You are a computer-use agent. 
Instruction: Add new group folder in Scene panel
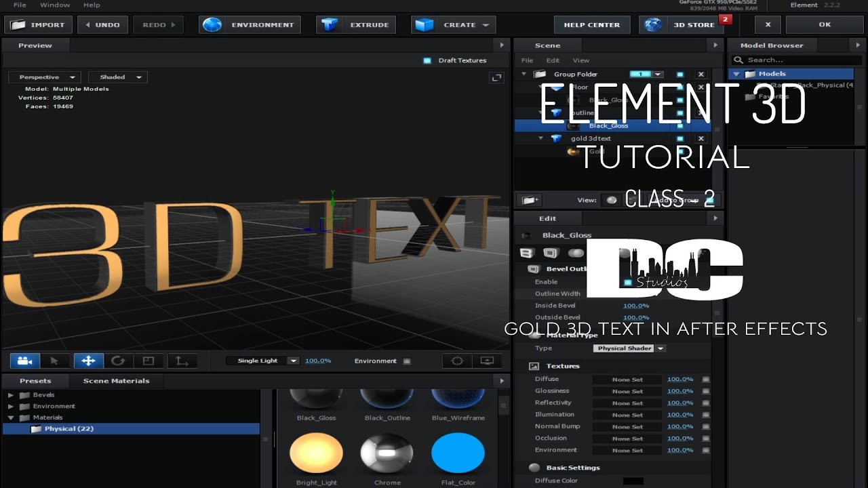(530, 200)
